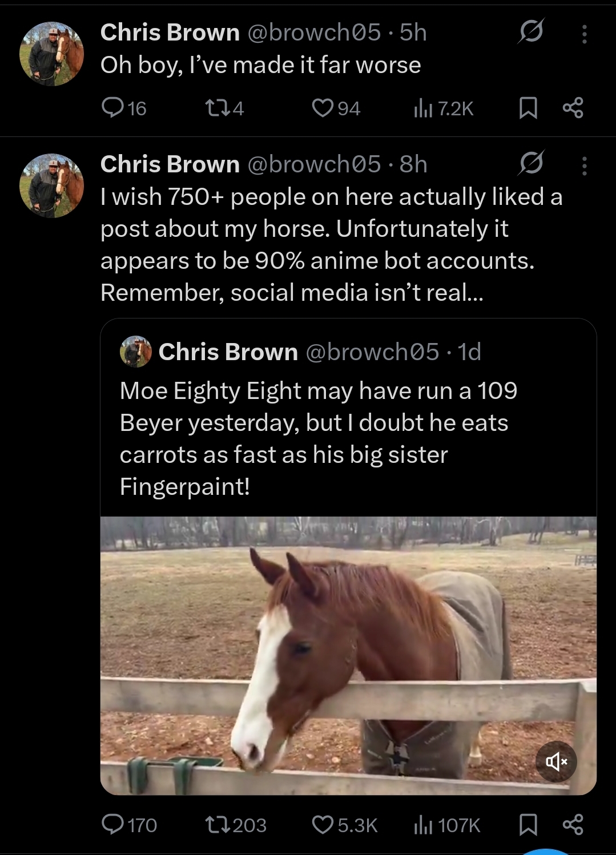Like the tweet with 5.3K likes
This screenshot has width=616, height=855.
(x=323, y=824)
